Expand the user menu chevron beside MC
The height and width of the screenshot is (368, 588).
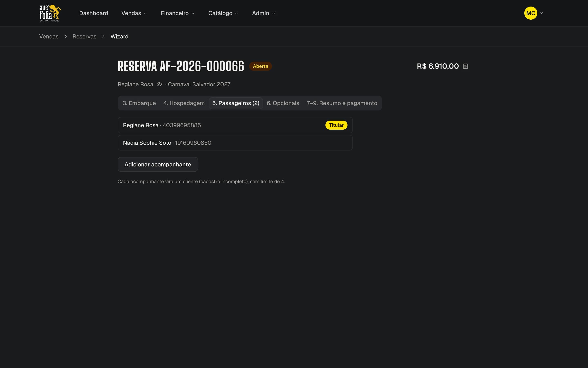pyautogui.click(x=541, y=13)
